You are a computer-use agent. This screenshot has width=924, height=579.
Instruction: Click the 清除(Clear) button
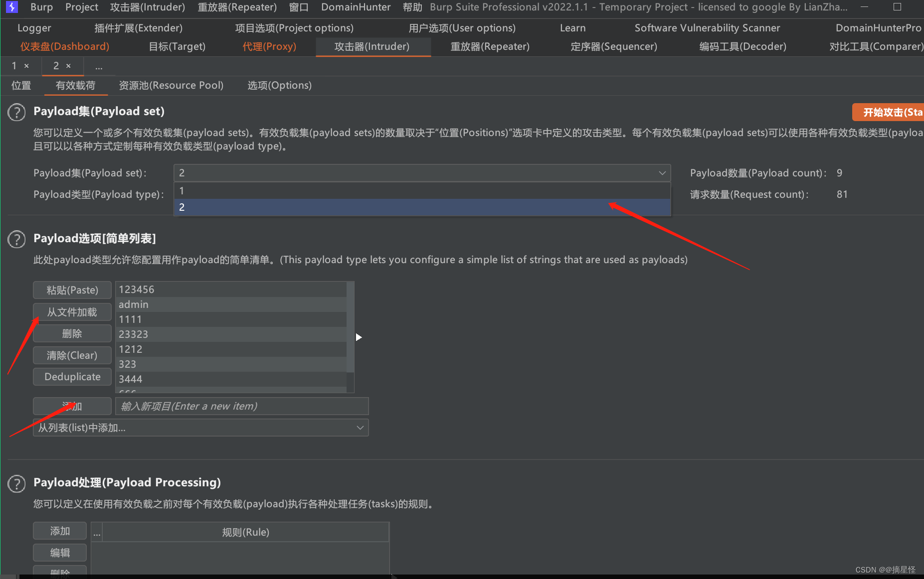(72, 355)
